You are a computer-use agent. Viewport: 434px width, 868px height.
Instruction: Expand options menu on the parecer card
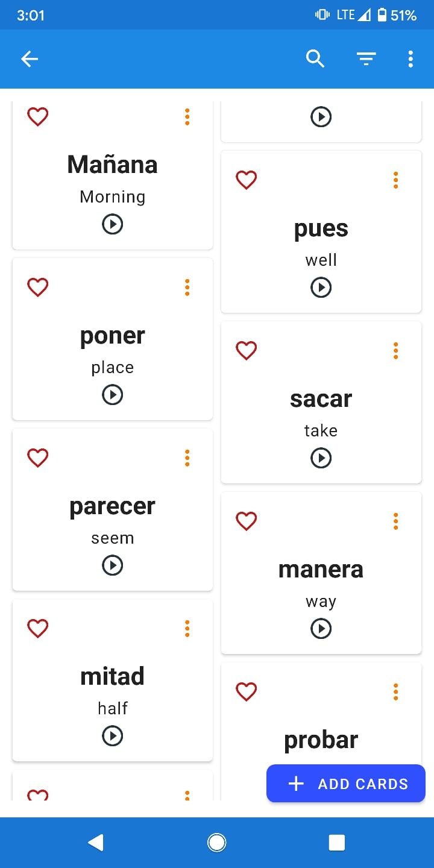(x=187, y=458)
